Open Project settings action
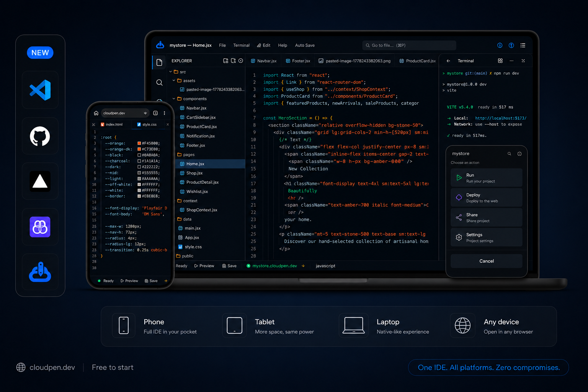The height and width of the screenshot is (392, 588). point(487,238)
